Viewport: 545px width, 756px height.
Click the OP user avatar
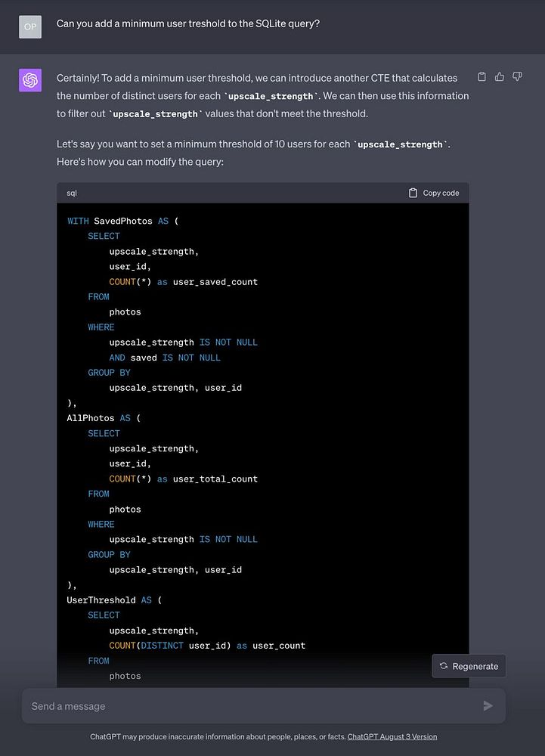(x=30, y=26)
